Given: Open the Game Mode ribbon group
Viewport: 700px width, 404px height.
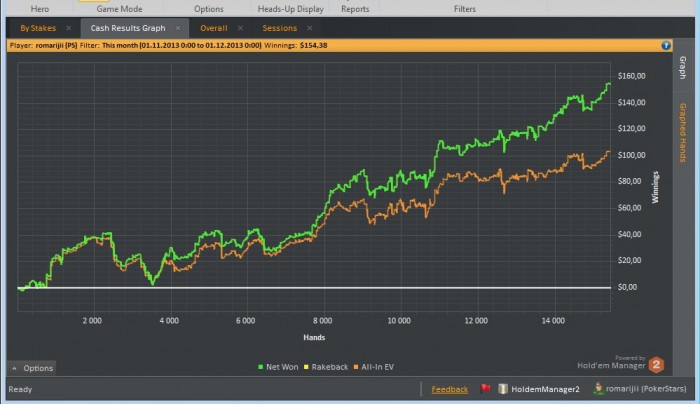Looking at the screenshot, I should point(119,9).
